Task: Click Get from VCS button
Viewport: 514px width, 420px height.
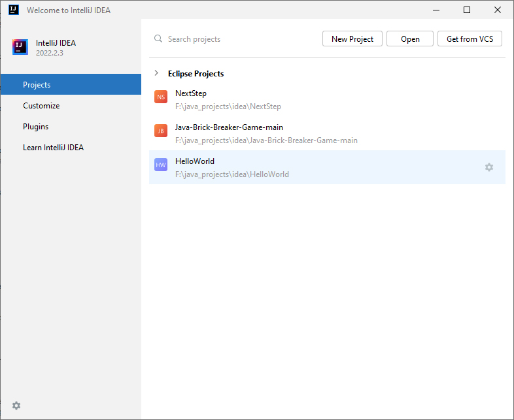Action: click(470, 39)
